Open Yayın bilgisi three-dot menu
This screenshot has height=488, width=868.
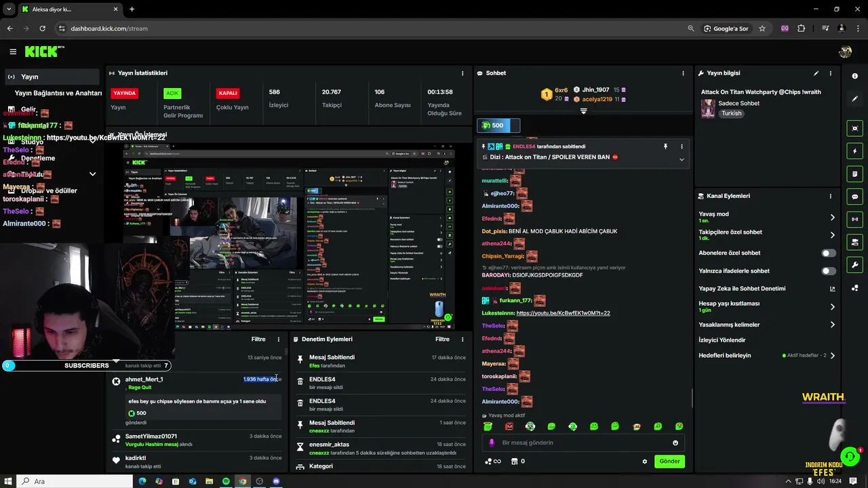pos(830,73)
